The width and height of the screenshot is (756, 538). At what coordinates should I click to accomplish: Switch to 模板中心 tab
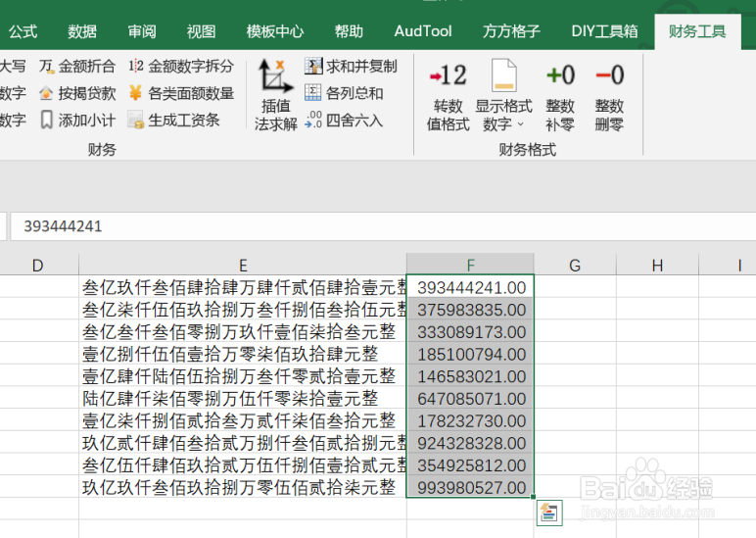pos(275,31)
